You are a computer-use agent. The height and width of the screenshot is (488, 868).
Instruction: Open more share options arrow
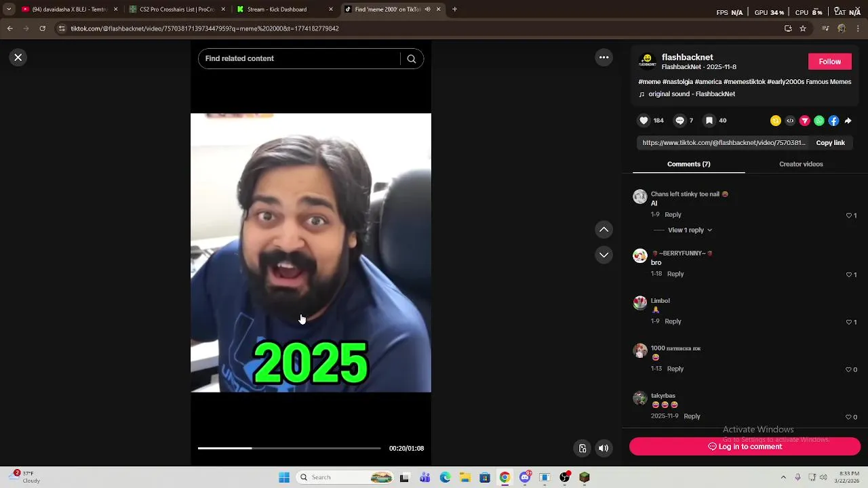(848, 121)
